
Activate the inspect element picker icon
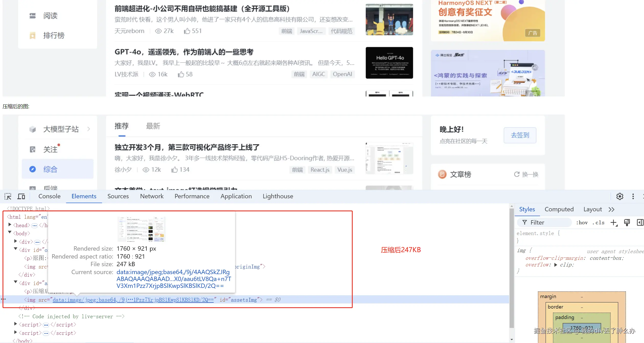8,196
